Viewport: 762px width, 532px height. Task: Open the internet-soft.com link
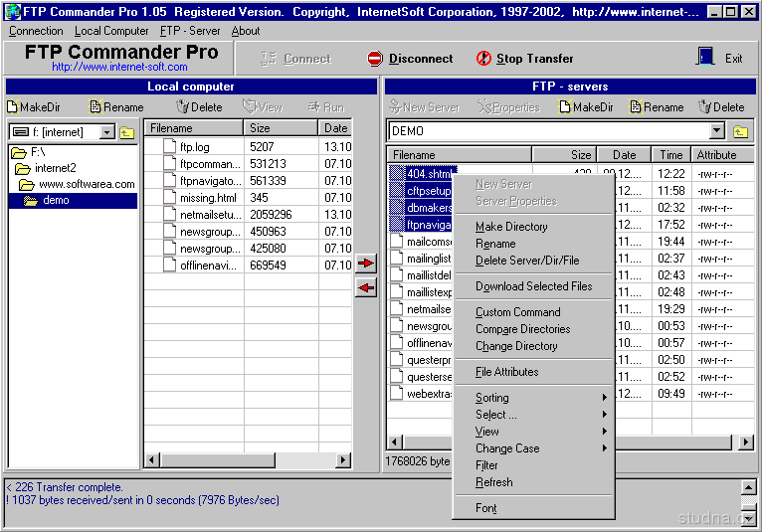(x=119, y=67)
